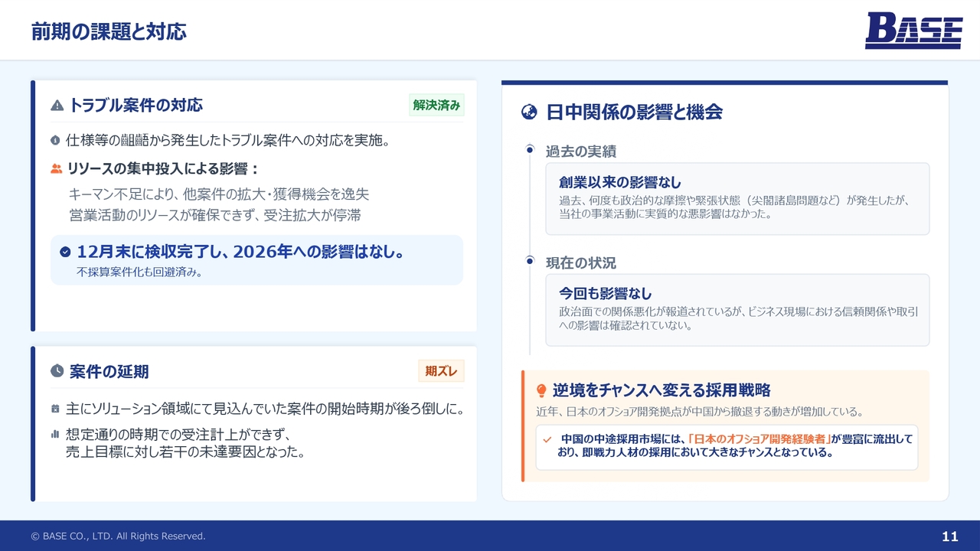Click the 解決済み status badge
Viewport: 980px width, 551px height.
coord(436,106)
